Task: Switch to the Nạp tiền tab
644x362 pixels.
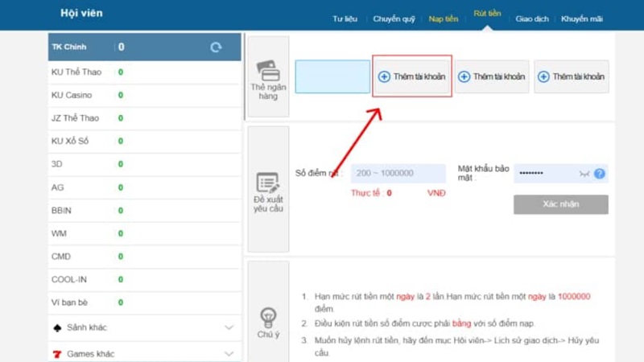Action: (444, 19)
